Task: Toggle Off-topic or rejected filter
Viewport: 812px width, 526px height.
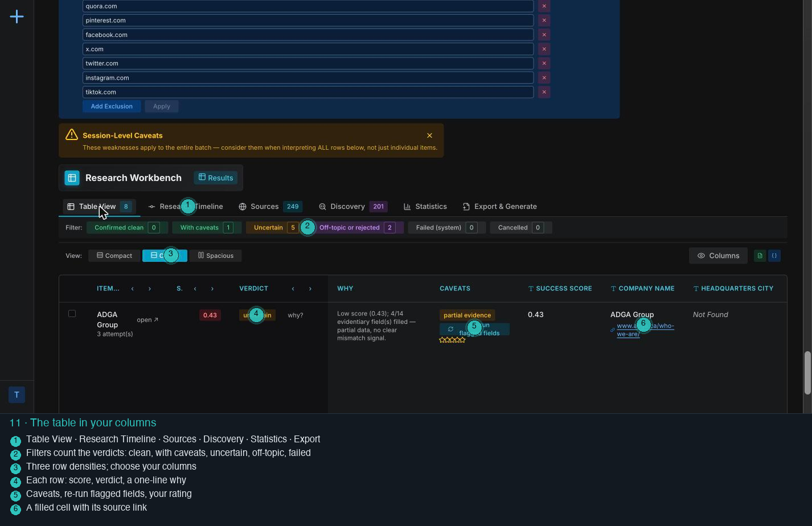Action: [357, 228]
